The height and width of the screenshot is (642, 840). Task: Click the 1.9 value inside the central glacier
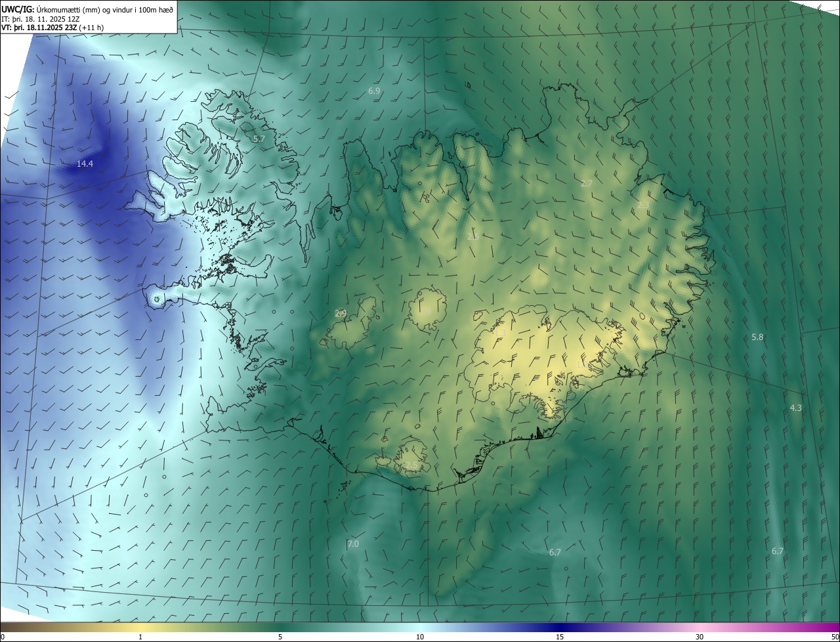click(426, 311)
